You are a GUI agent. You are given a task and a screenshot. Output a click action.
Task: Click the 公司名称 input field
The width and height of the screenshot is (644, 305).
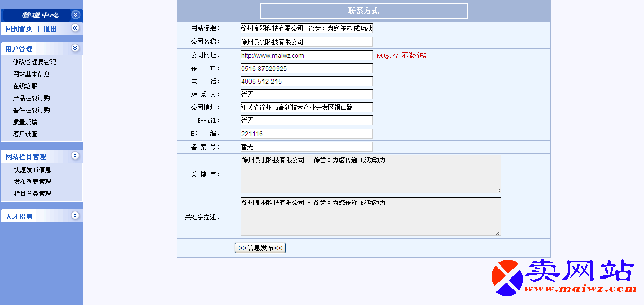click(x=307, y=42)
